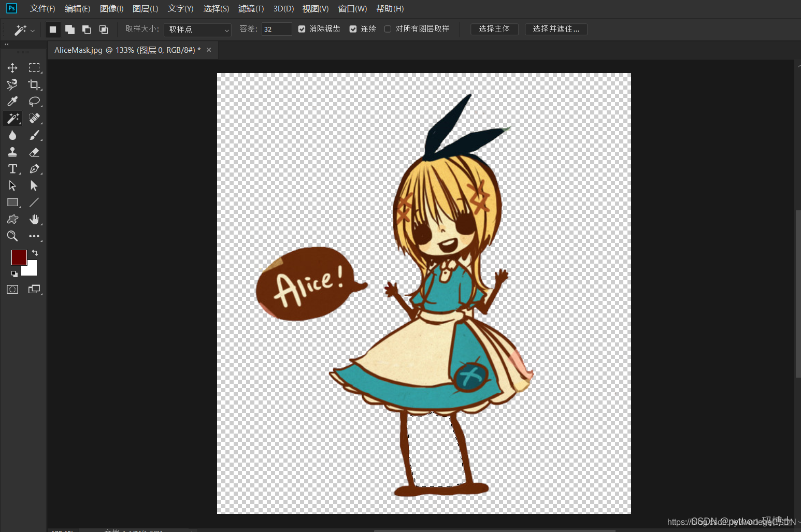The width and height of the screenshot is (801, 532).
Task: Close the AliceMask.jpg document tab
Action: tap(209, 50)
